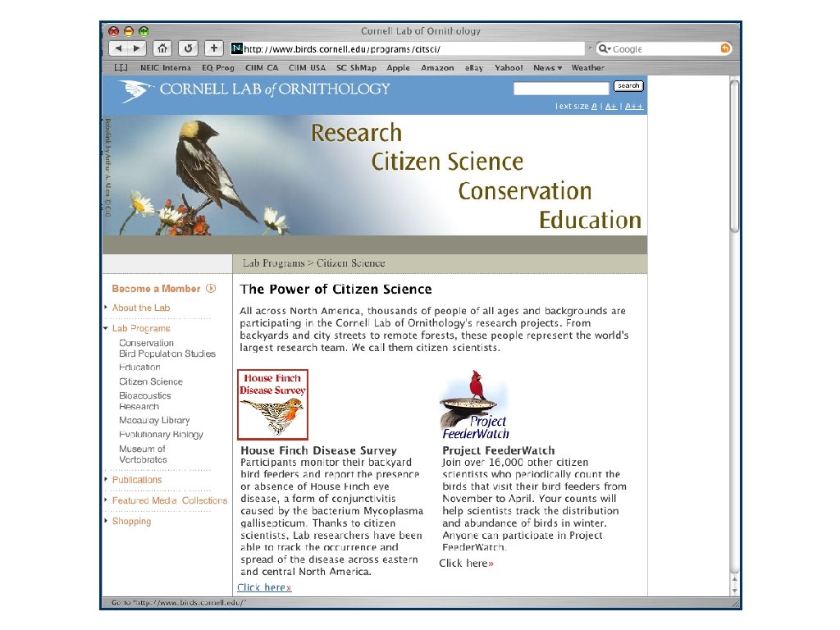Click the Become a Member link
This screenshot has width=840, height=630.
point(156,288)
